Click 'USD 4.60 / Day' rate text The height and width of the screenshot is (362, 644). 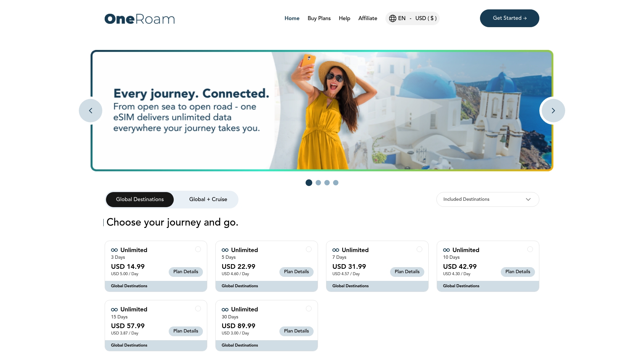235,274
